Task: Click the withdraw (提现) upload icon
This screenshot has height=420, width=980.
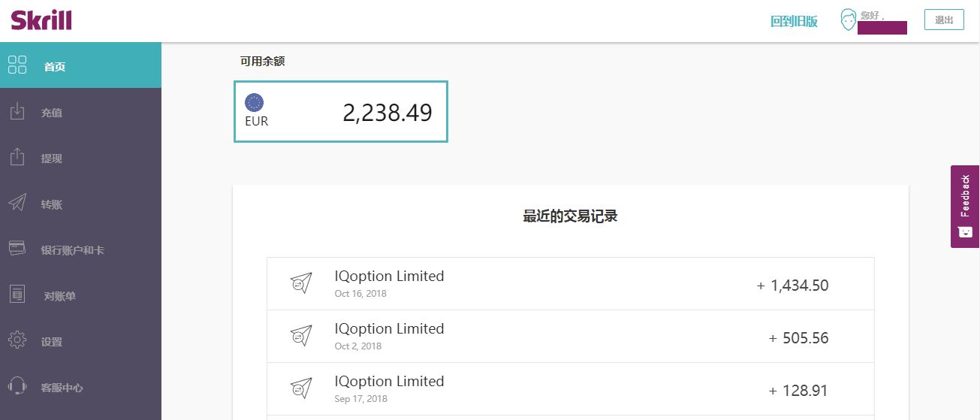Action: (17, 157)
